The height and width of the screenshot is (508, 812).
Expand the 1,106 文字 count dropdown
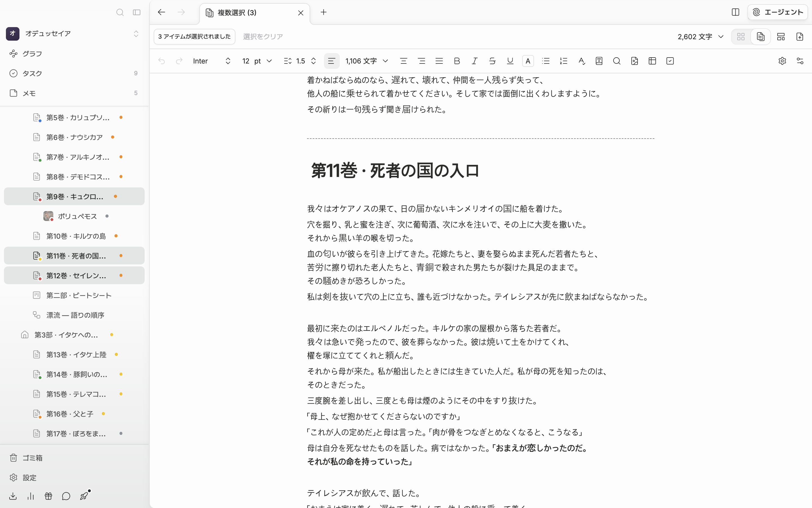367,61
